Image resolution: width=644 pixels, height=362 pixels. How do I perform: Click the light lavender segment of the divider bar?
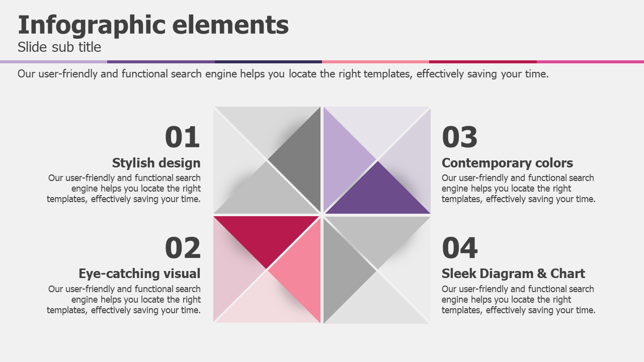[x=53, y=62]
